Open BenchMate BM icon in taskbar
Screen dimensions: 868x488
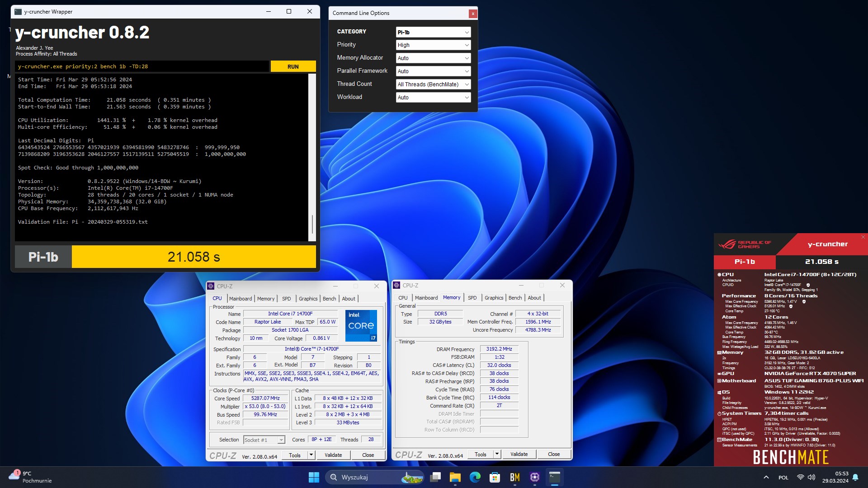(515, 477)
